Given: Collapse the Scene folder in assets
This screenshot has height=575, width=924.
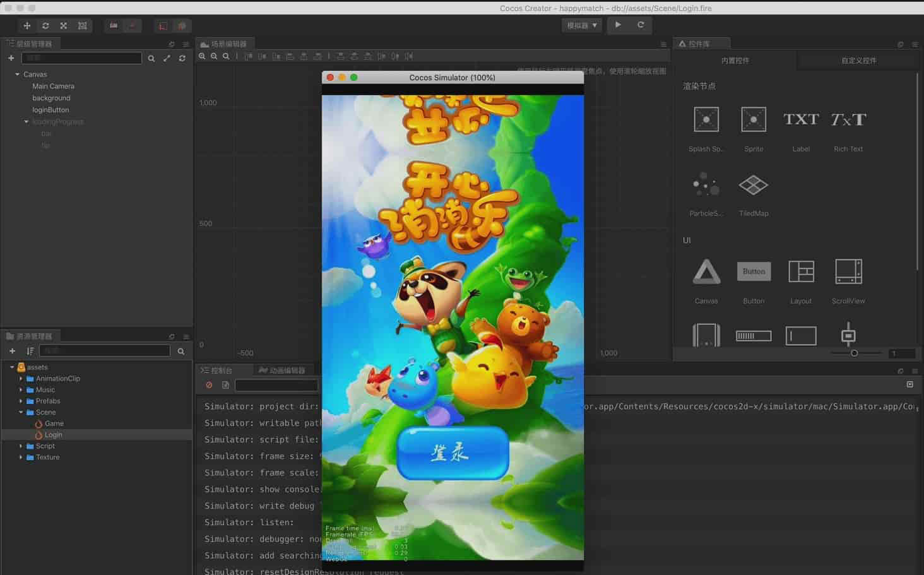Looking at the screenshot, I should pyautogui.click(x=21, y=412).
